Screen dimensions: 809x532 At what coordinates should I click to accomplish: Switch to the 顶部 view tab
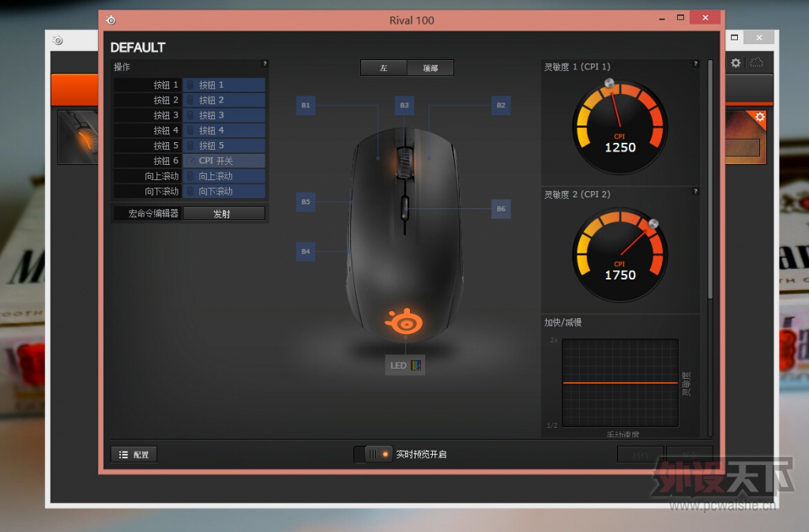point(431,68)
